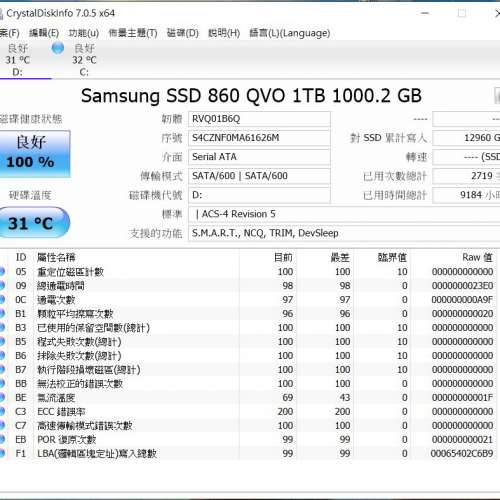Select the attribute row with ID 0C
The height and width of the screenshot is (500, 500).
[248, 300]
